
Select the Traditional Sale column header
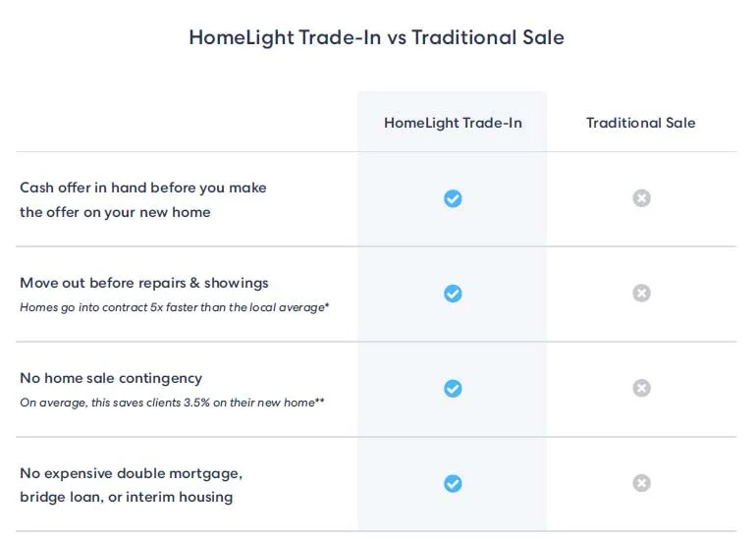640,123
